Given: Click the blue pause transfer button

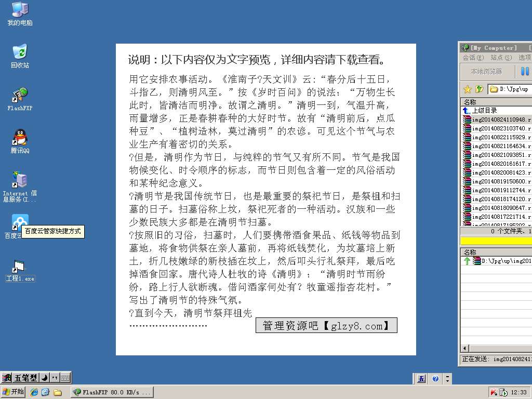Looking at the screenshot, I should pyautogui.click(x=525, y=71).
